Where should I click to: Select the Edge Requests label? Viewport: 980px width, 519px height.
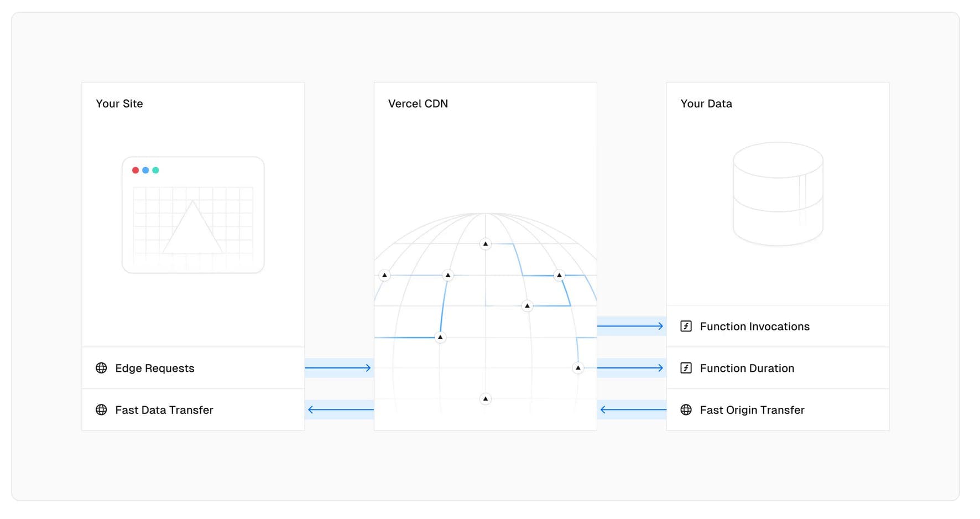point(155,369)
